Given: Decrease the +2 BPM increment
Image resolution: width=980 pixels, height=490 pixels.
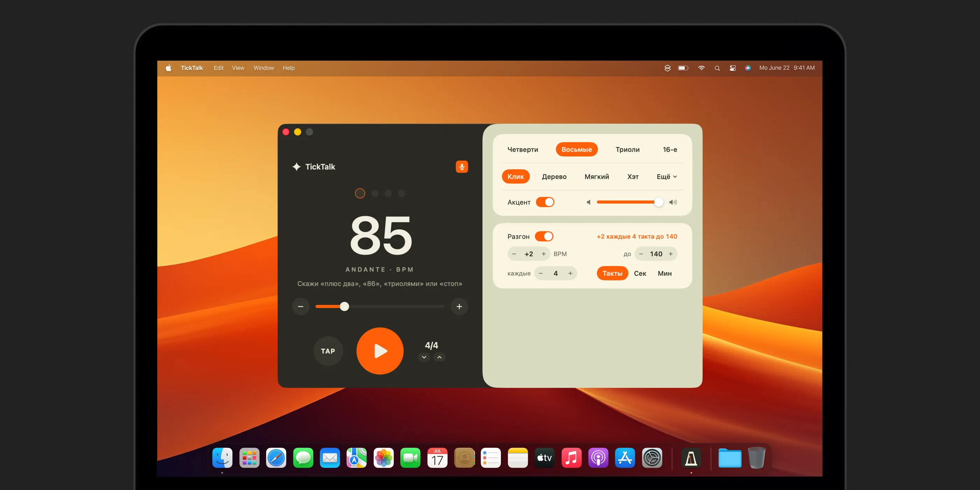Looking at the screenshot, I should coord(514,254).
